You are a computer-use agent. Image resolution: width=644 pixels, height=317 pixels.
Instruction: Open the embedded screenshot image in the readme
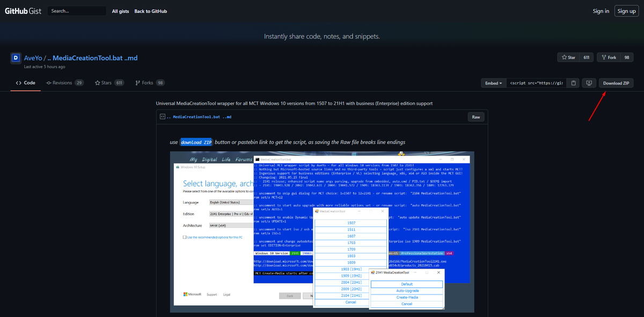tap(322, 232)
